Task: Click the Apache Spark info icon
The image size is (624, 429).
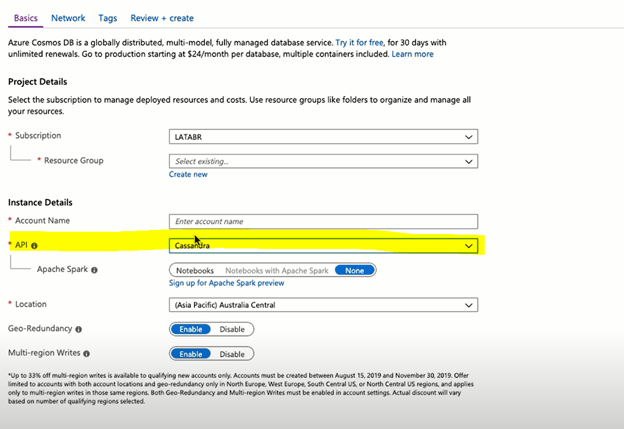Action: click(x=93, y=270)
